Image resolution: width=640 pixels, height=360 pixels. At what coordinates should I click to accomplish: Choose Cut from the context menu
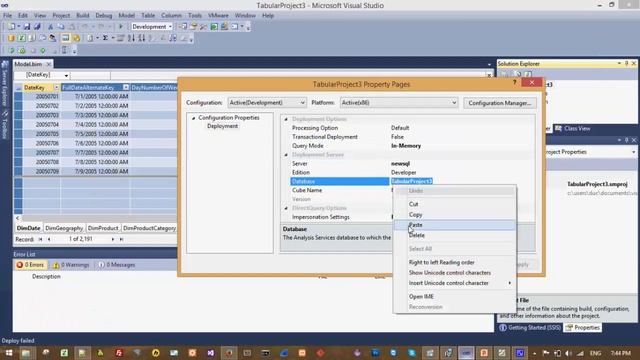tap(454, 204)
